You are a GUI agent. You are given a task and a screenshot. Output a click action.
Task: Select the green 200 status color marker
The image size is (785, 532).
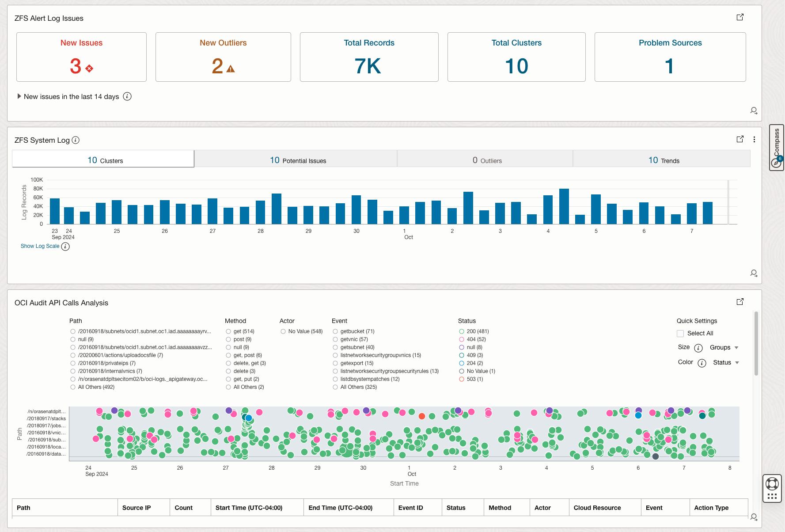tap(461, 331)
